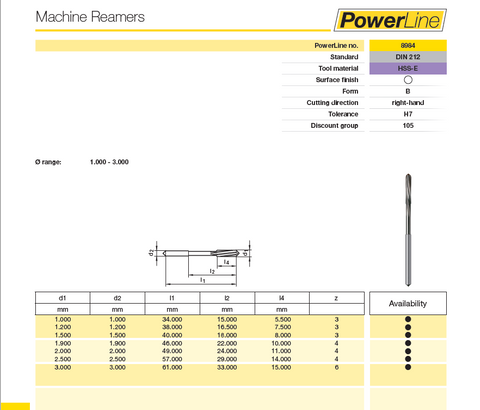The image size is (480, 410).
Task: Click the availability dot for the 1.200 row
Action: [408, 327]
